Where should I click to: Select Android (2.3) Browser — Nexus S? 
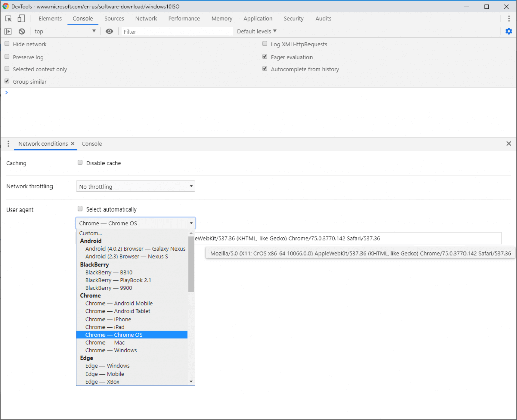tap(132, 256)
